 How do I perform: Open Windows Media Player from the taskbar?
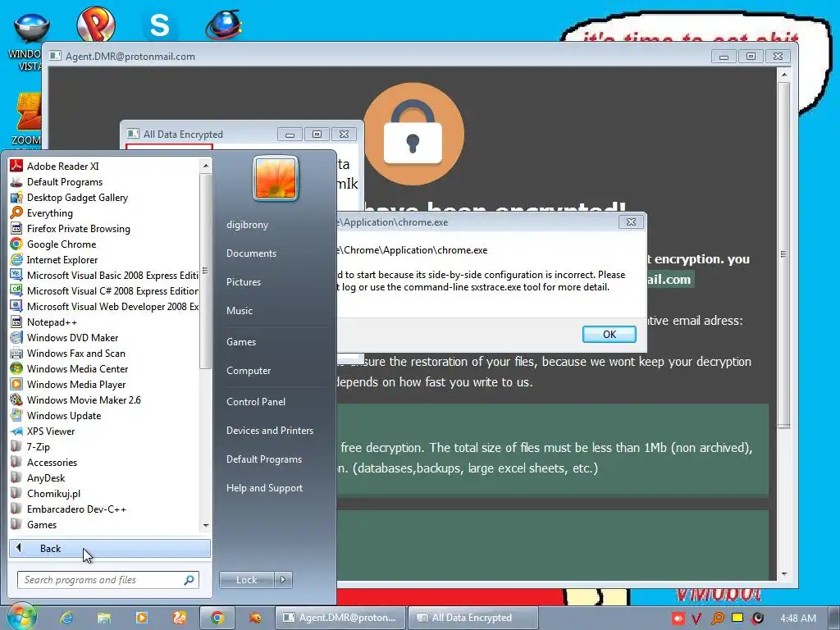[141, 618]
